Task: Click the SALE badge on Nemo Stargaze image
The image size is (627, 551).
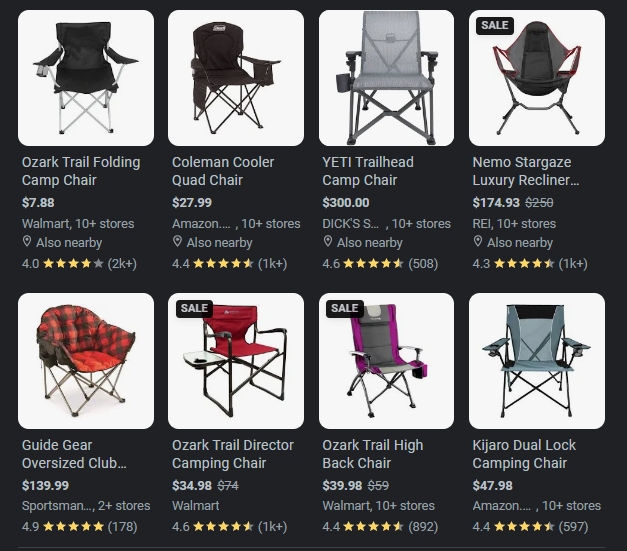Action: (495, 25)
